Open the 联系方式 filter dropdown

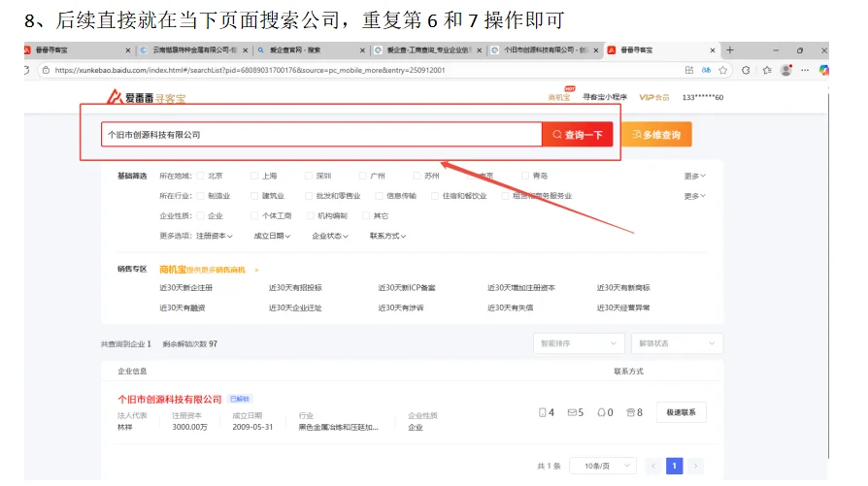(388, 236)
